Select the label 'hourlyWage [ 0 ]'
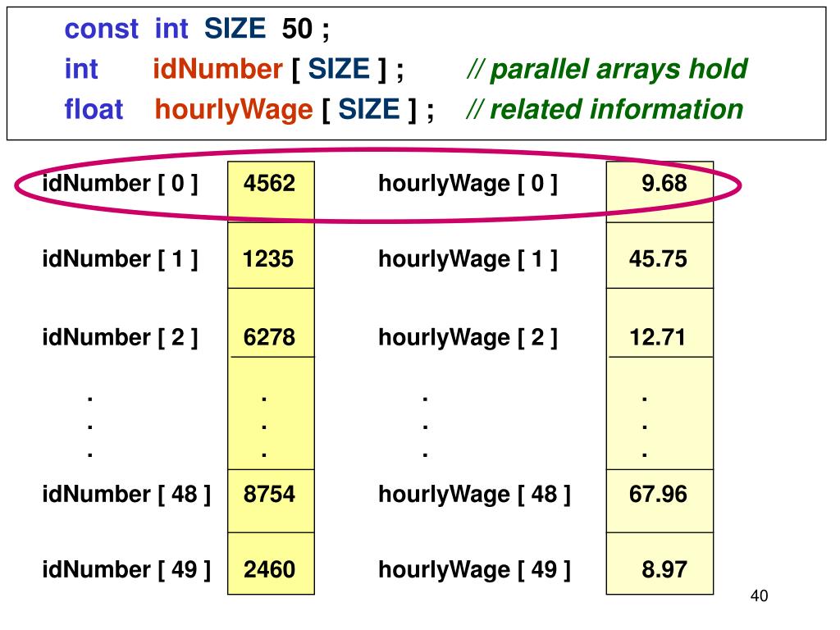 click(x=468, y=184)
